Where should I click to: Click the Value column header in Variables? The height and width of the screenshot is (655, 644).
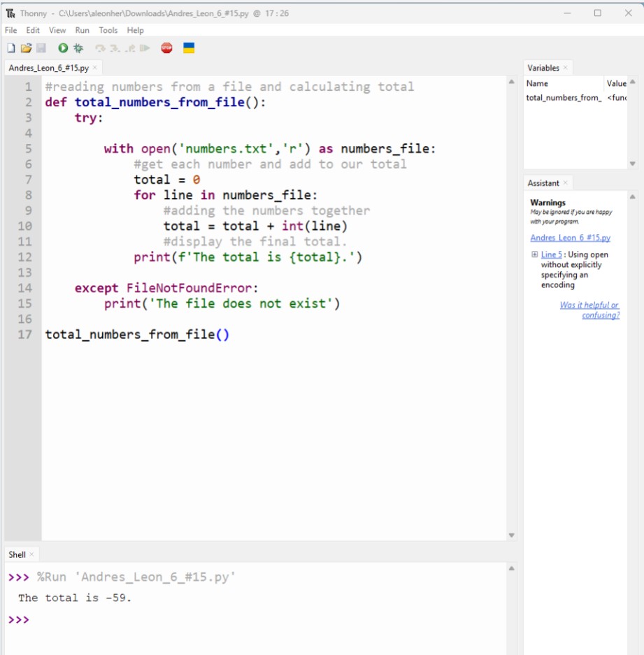point(616,84)
